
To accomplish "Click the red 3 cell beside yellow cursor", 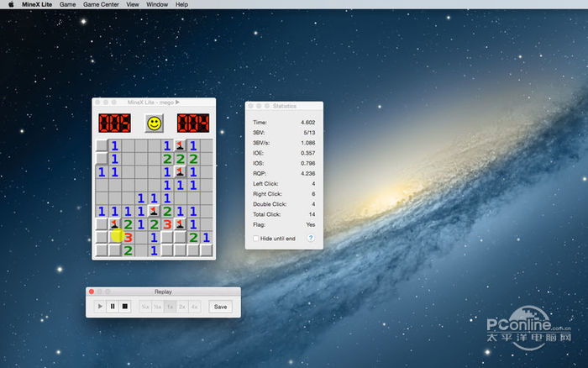I will tap(129, 237).
